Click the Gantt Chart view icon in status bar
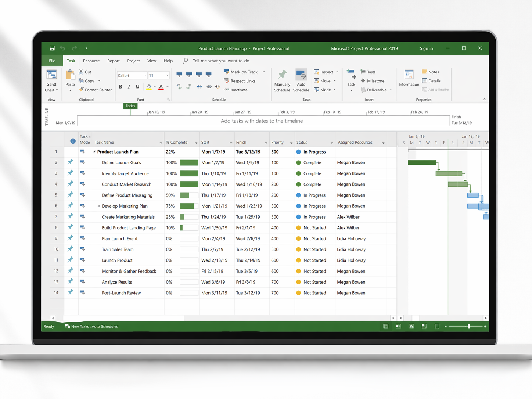Viewport: 532px width, 399px height. point(386,326)
